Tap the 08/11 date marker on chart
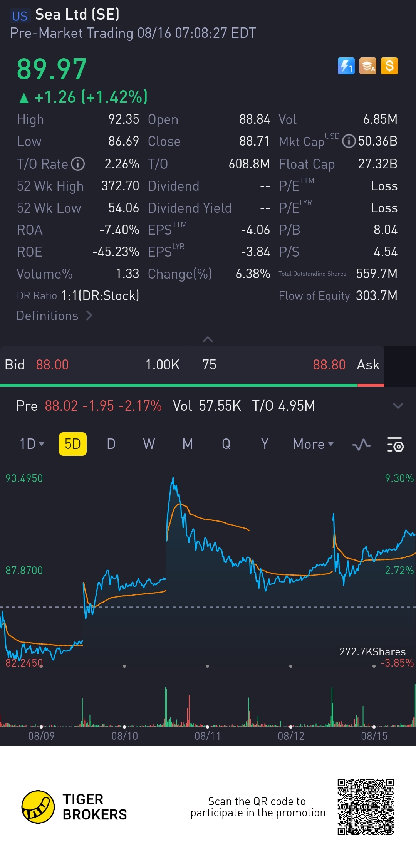Screen dimensions: 416x868 (208, 736)
